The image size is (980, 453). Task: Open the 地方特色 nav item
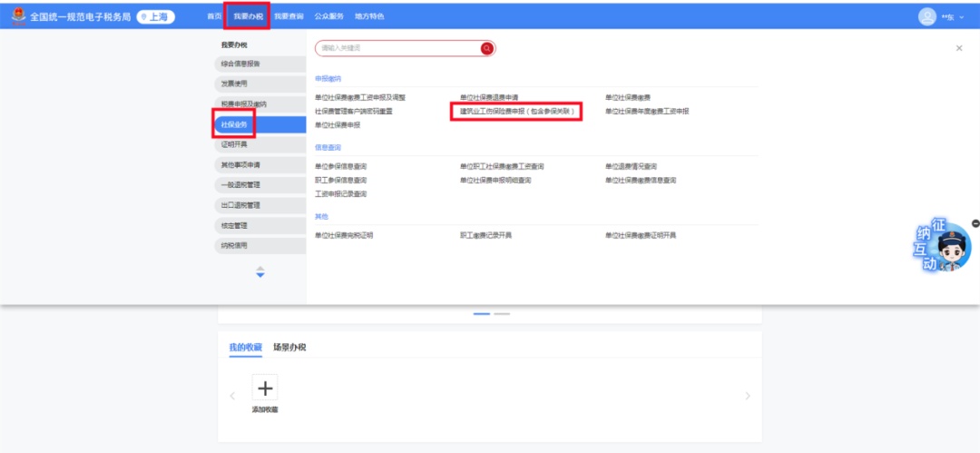(369, 17)
